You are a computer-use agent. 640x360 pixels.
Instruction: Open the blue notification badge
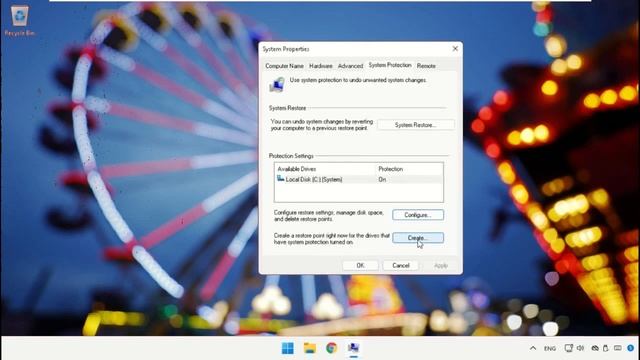pos(631,348)
